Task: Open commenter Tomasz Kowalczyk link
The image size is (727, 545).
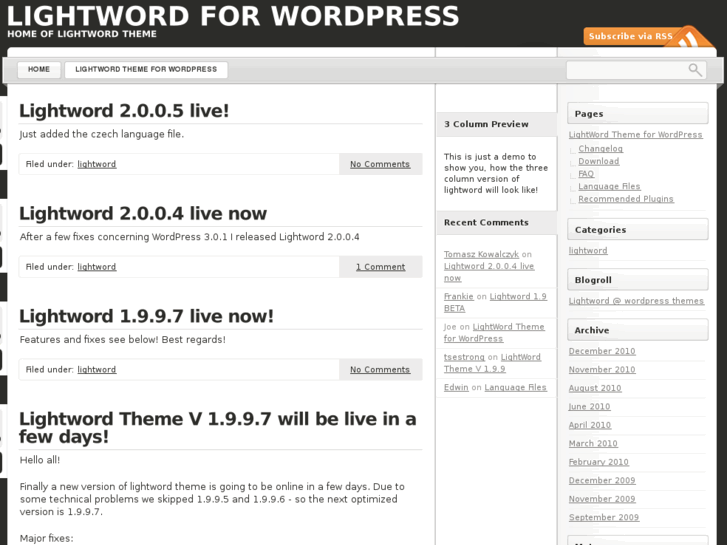Action: [x=481, y=254]
